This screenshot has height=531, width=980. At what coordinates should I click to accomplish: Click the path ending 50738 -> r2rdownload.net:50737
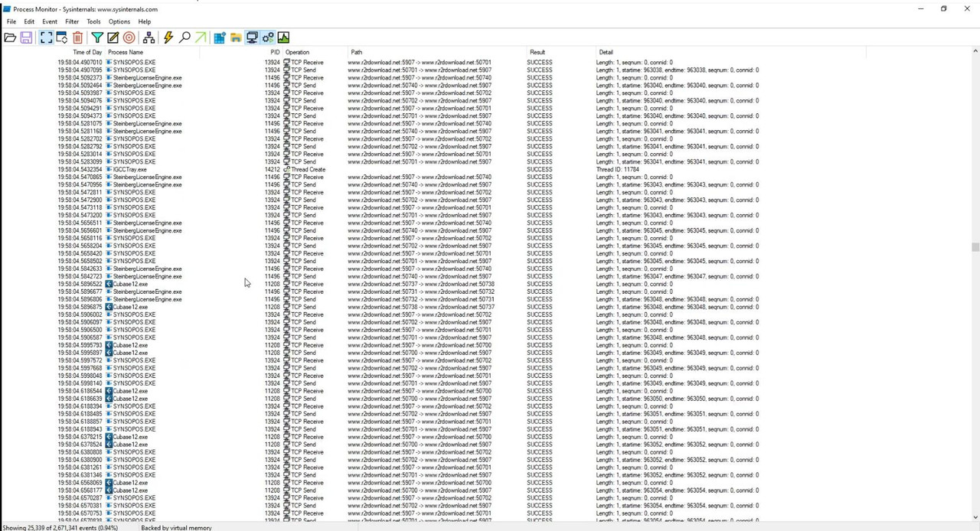point(421,307)
